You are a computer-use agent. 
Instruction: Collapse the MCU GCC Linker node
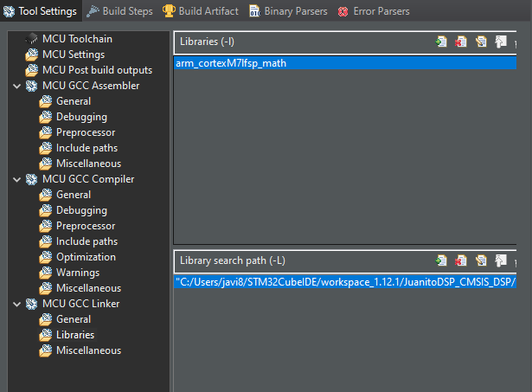point(17,304)
